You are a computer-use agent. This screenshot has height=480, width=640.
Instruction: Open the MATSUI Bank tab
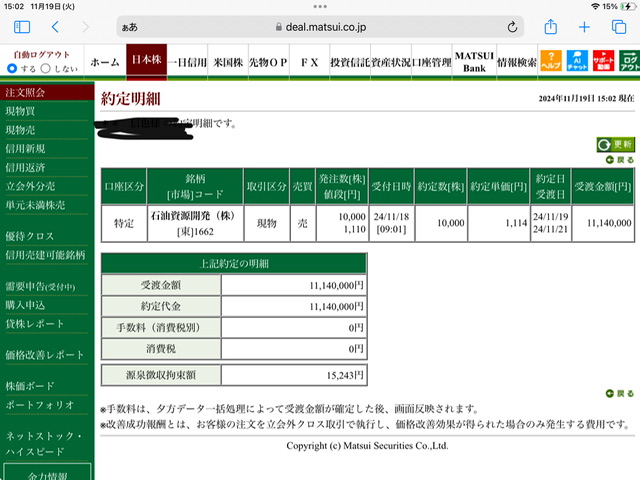474,62
